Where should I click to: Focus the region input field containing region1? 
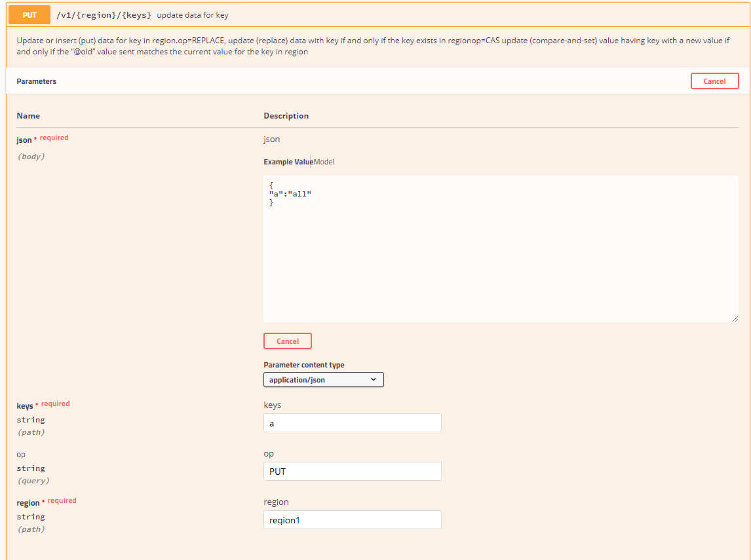coord(352,520)
